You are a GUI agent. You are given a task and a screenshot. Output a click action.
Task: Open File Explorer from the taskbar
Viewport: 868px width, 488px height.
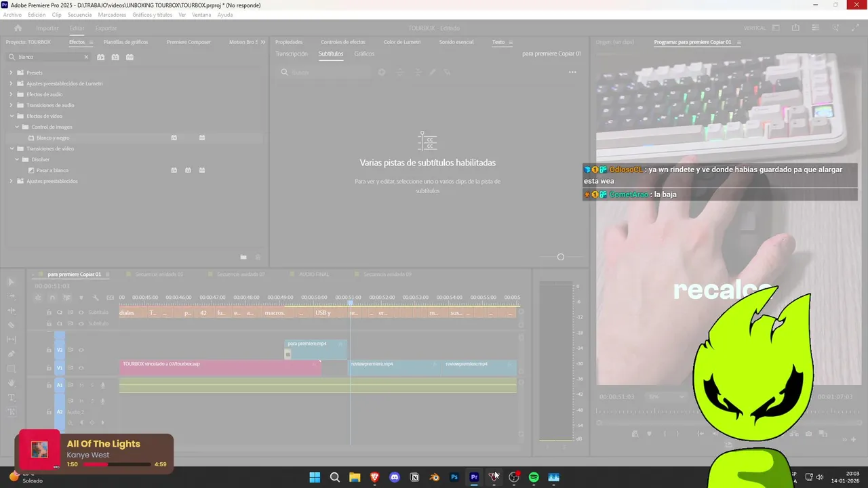point(355,477)
